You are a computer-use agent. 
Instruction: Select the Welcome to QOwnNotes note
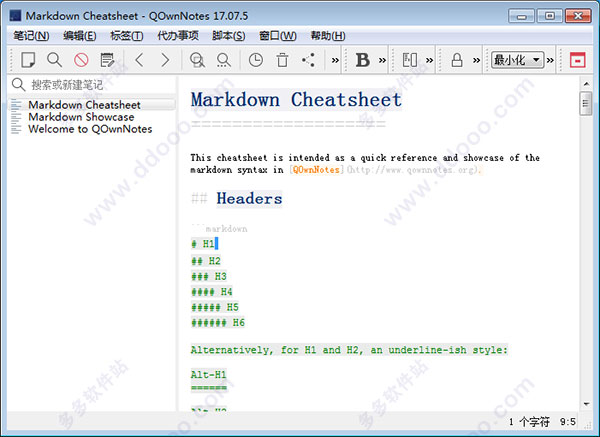pyautogui.click(x=92, y=129)
